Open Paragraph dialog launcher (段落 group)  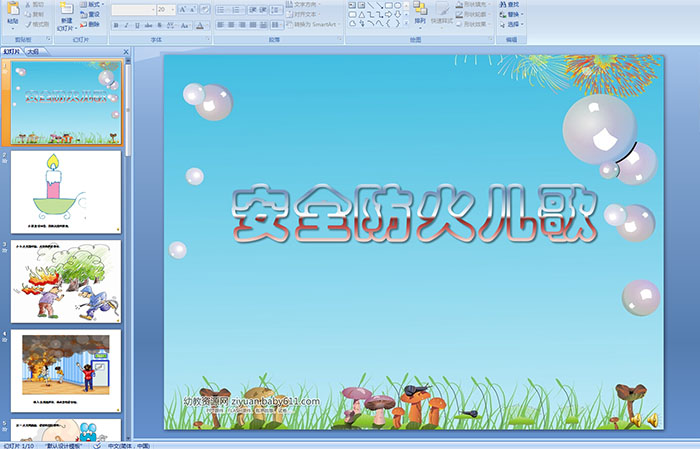pyautogui.click(x=340, y=39)
